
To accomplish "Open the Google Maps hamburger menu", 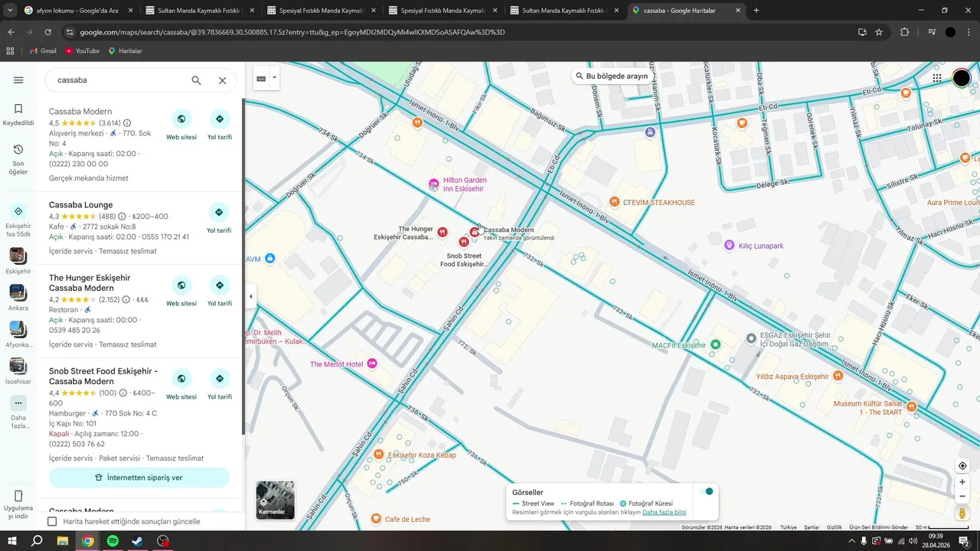I will point(18,80).
